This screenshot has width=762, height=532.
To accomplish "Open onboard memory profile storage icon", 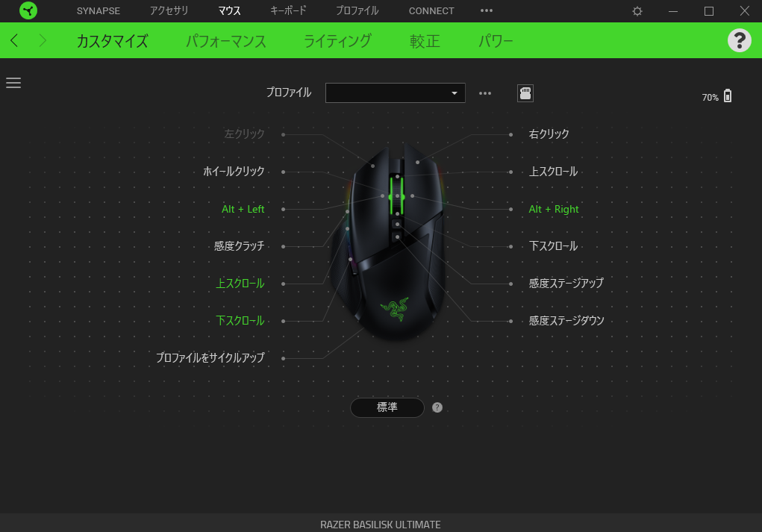I will click(x=525, y=93).
